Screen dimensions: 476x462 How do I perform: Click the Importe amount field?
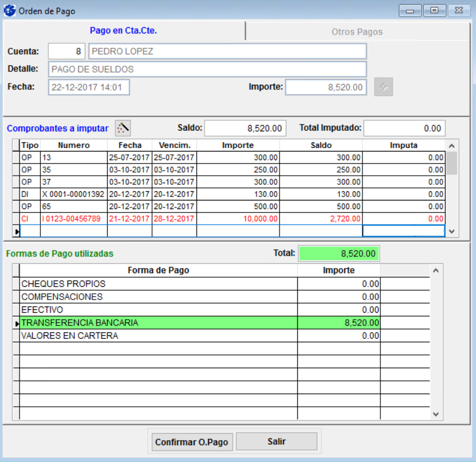tap(326, 87)
